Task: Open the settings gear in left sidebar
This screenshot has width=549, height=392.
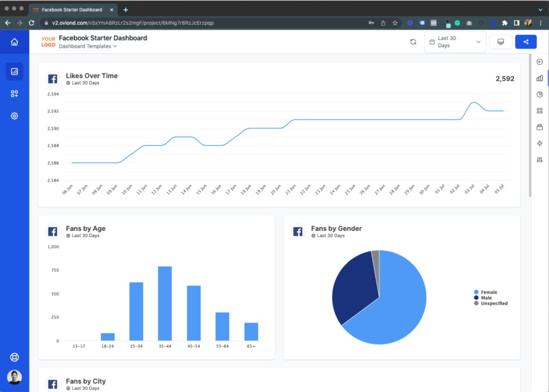Action: click(14, 116)
